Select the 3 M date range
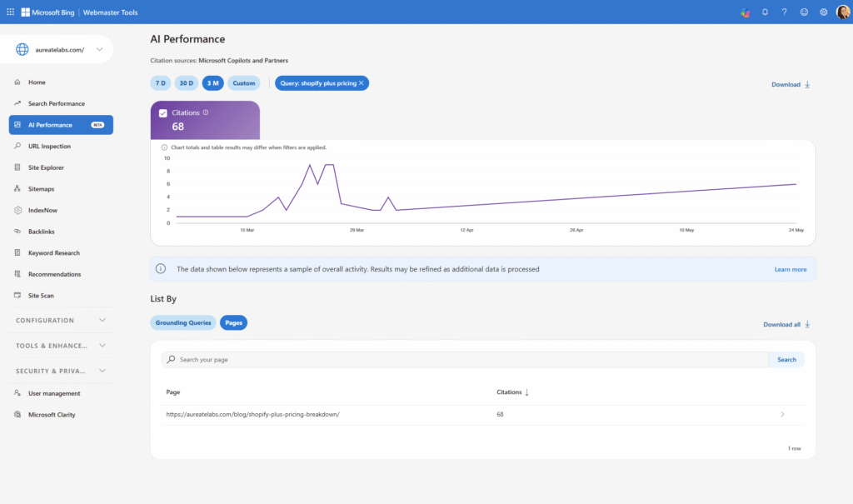 212,83
